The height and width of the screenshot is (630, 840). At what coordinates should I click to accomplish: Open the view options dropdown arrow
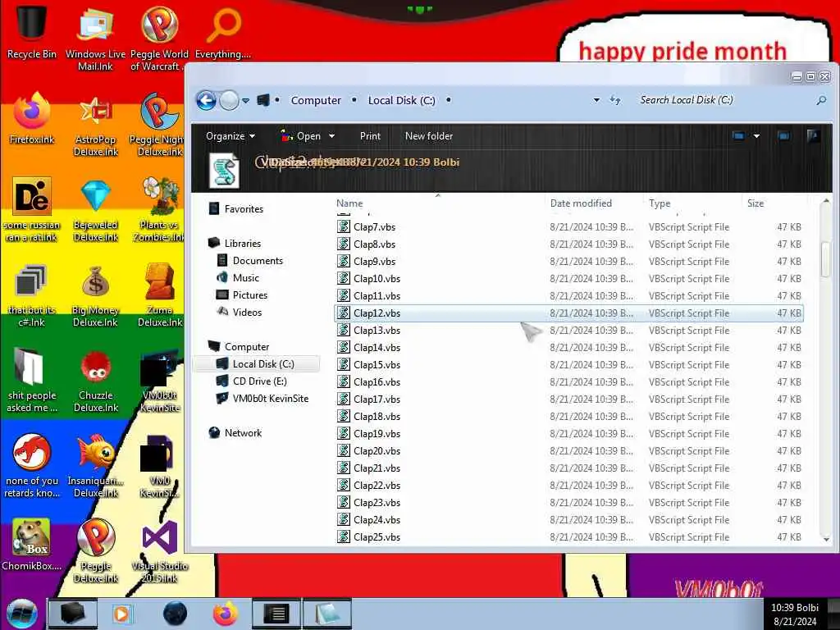click(756, 136)
